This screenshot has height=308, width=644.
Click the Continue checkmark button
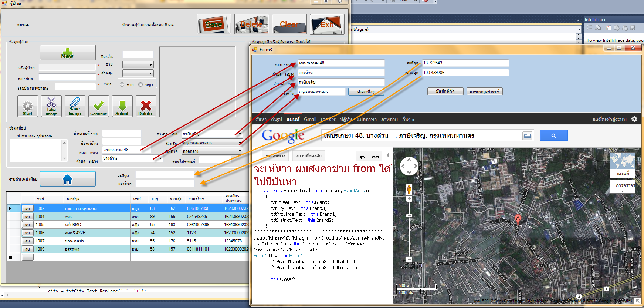tap(99, 106)
